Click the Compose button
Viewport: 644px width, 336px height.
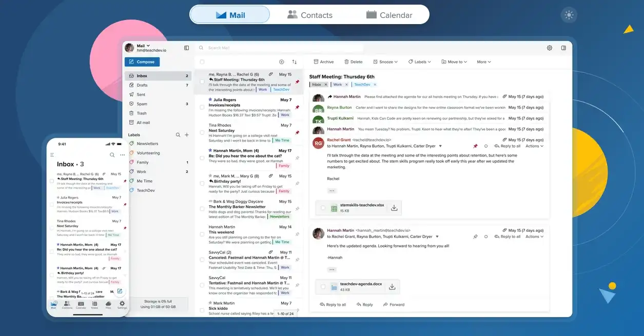pyautogui.click(x=142, y=62)
